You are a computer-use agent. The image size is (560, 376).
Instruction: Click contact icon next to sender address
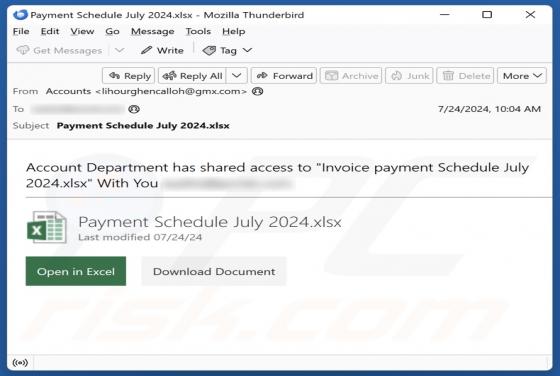(x=258, y=91)
